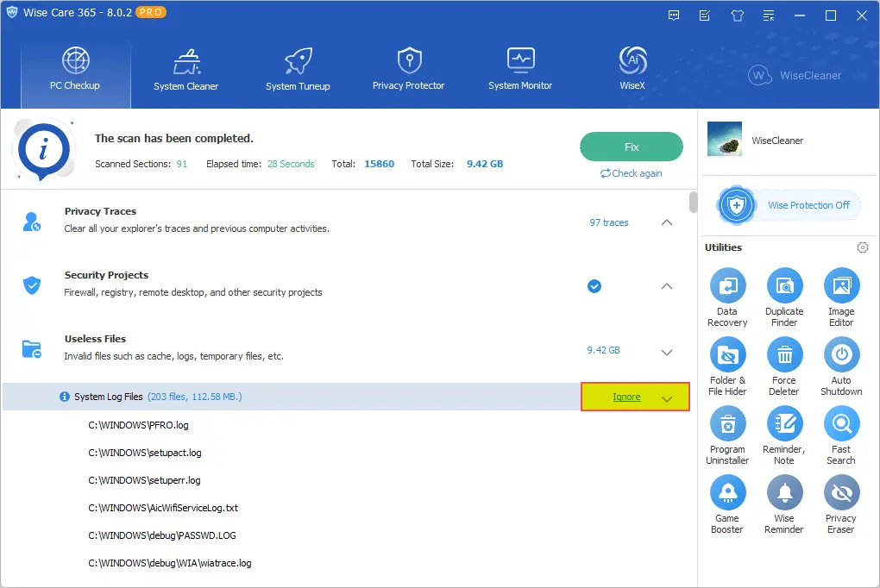Click the Privacy Traces person icon
This screenshot has width=880, height=588.
tap(31, 222)
